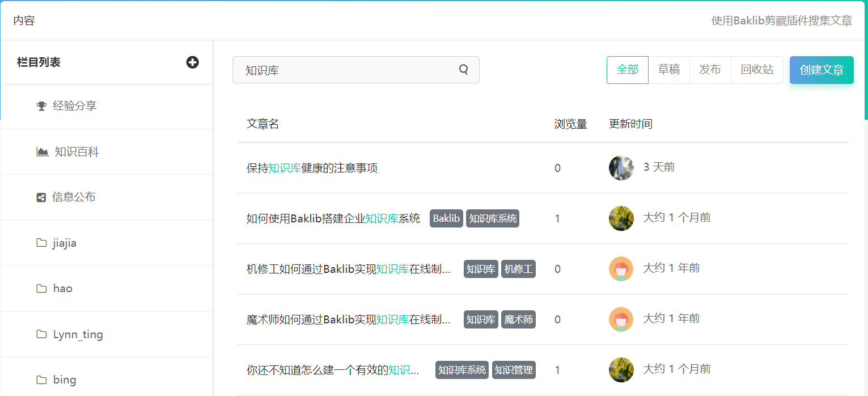Screen dimensions: 868x396
Task: Click the 机修工 tag
Action: [x=518, y=269]
